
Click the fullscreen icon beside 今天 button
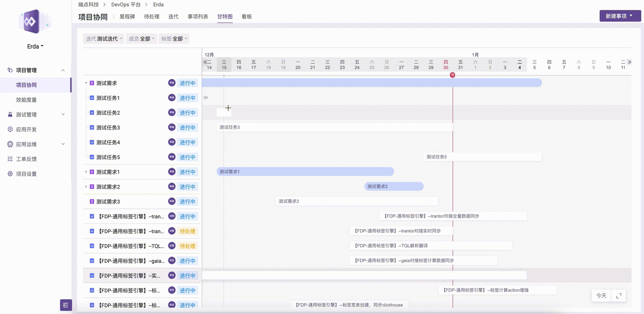[619, 295]
